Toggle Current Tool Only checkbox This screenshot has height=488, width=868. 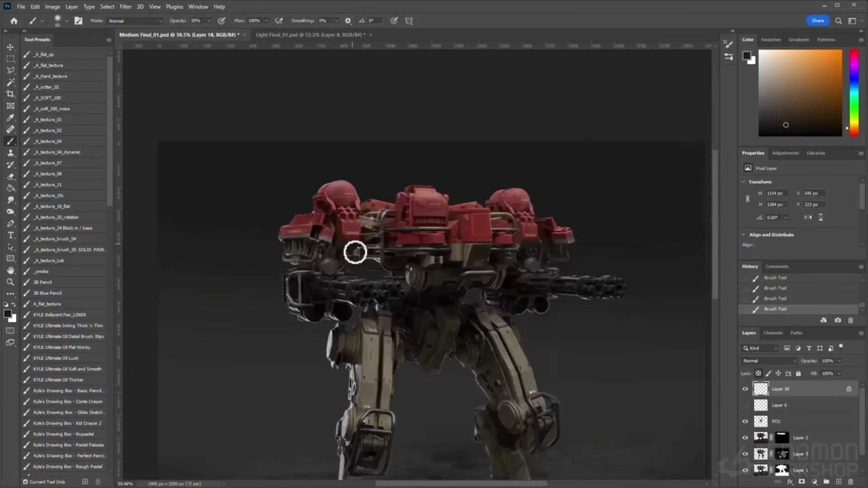(26, 482)
